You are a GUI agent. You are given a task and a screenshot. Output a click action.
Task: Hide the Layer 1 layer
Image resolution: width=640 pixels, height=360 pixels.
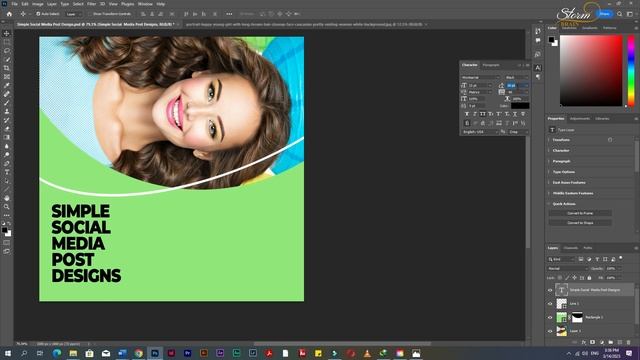pyautogui.click(x=550, y=331)
